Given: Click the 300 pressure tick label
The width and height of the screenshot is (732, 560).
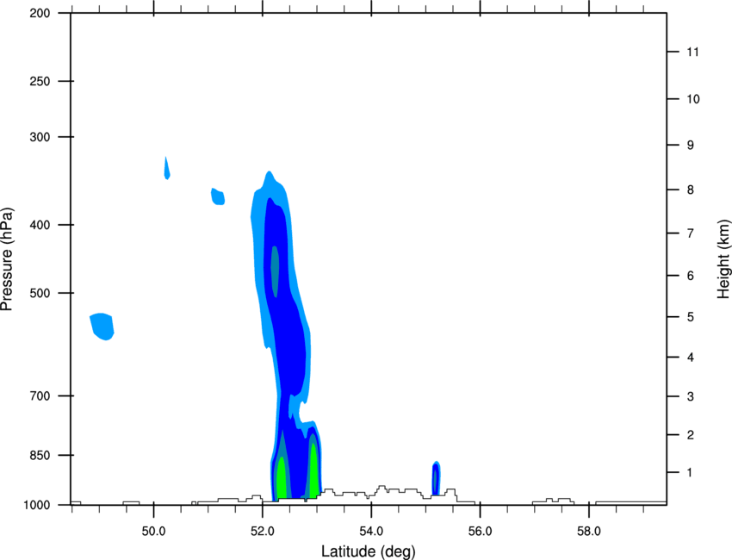Looking at the screenshot, I should pyautogui.click(x=40, y=137).
